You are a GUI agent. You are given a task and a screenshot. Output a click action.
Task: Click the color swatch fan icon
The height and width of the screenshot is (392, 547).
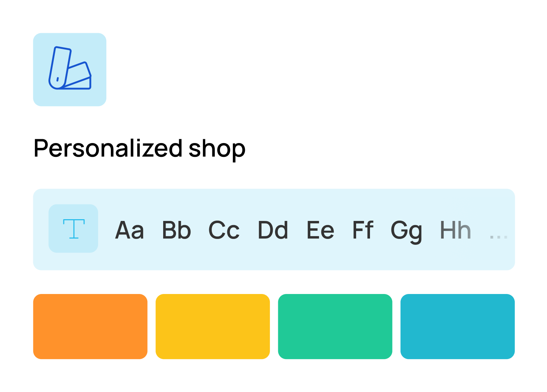pyautogui.click(x=70, y=68)
